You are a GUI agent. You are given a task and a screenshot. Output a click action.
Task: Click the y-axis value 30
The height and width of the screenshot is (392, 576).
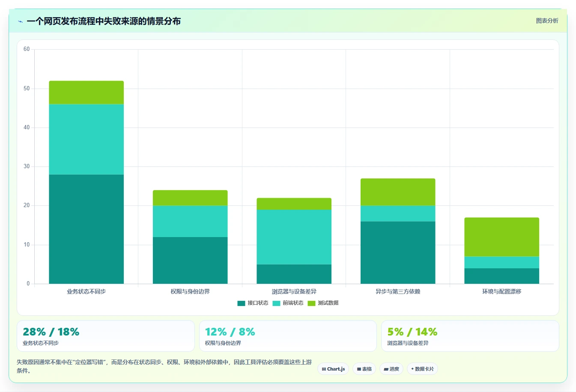click(x=27, y=166)
